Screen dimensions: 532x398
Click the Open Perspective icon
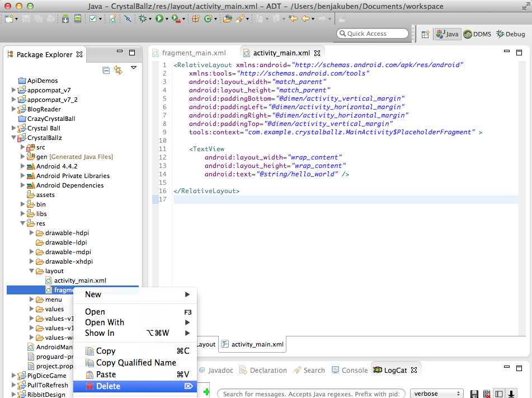[425, 34]
